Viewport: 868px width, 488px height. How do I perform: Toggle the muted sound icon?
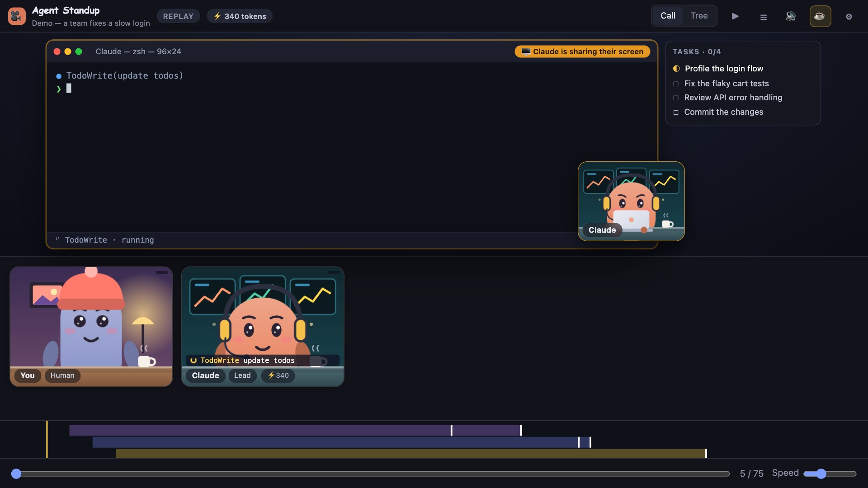coord(791,16)
